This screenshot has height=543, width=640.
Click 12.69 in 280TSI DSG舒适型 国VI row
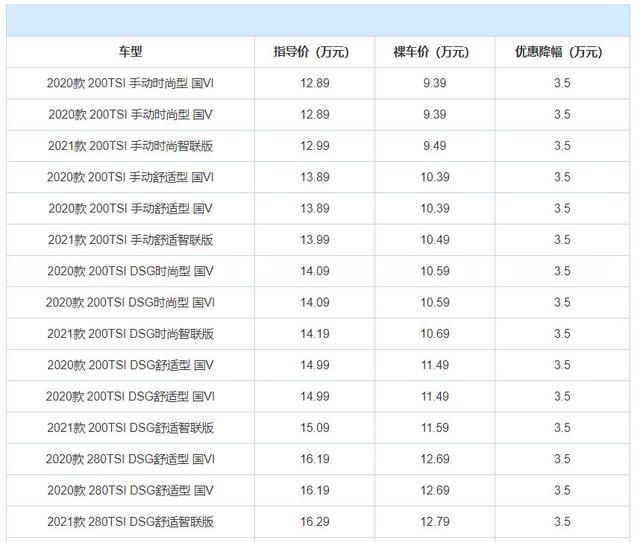pos(435,459)
